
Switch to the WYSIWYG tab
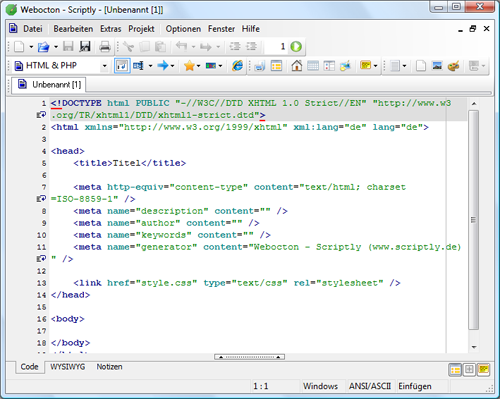[x=68, y=367]
